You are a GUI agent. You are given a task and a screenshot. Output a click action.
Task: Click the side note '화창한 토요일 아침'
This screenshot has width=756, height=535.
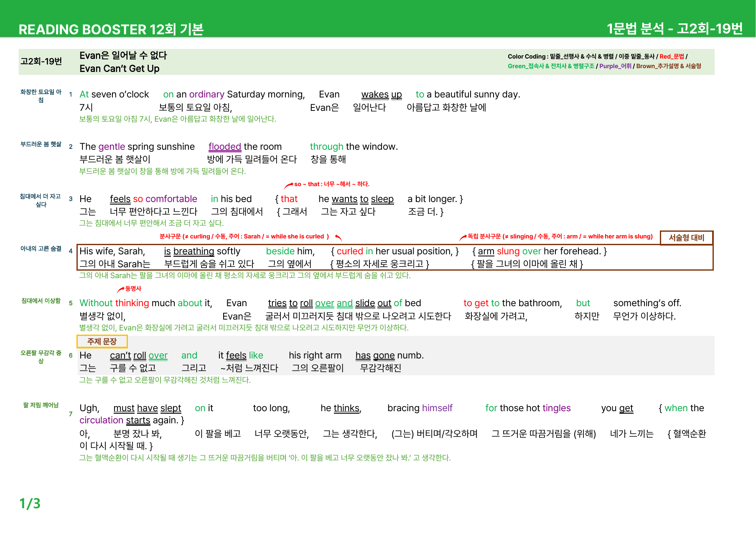point(41,96)
